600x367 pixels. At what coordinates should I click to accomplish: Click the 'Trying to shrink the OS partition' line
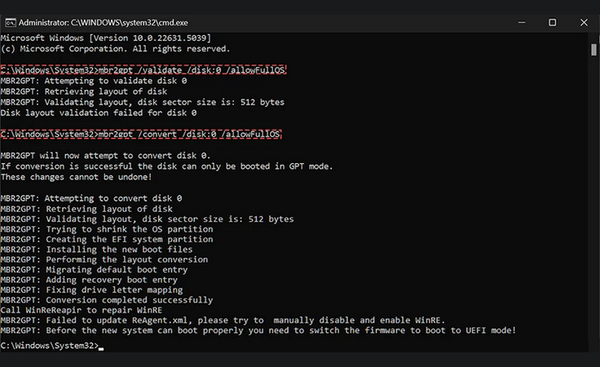[107, 229]
